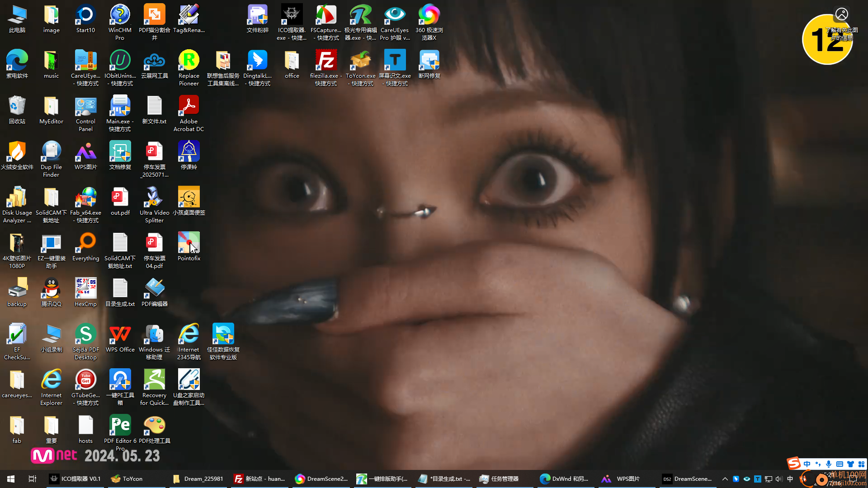
Task: Open the WPS Office desktop icon
Action: tap(120, 338)
